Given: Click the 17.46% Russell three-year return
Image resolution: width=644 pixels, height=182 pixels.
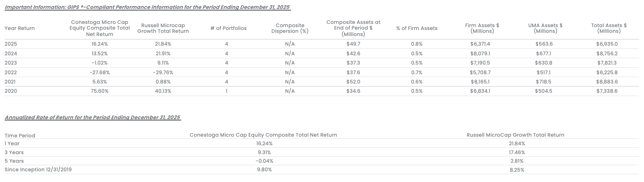Looking at the screenshot, I should coord(517,152).
